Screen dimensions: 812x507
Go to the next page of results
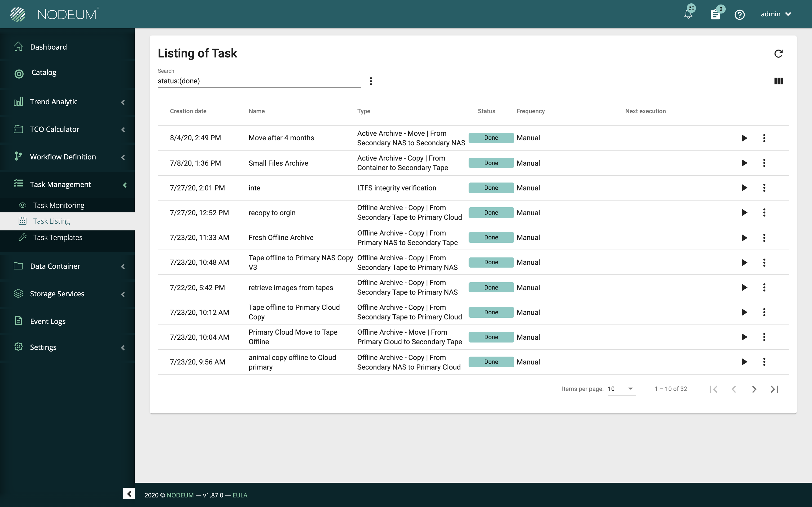(x=754, y=389)
